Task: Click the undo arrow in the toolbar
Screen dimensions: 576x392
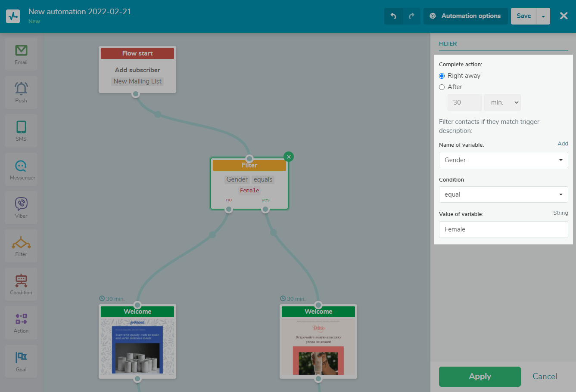Action: 393,16
